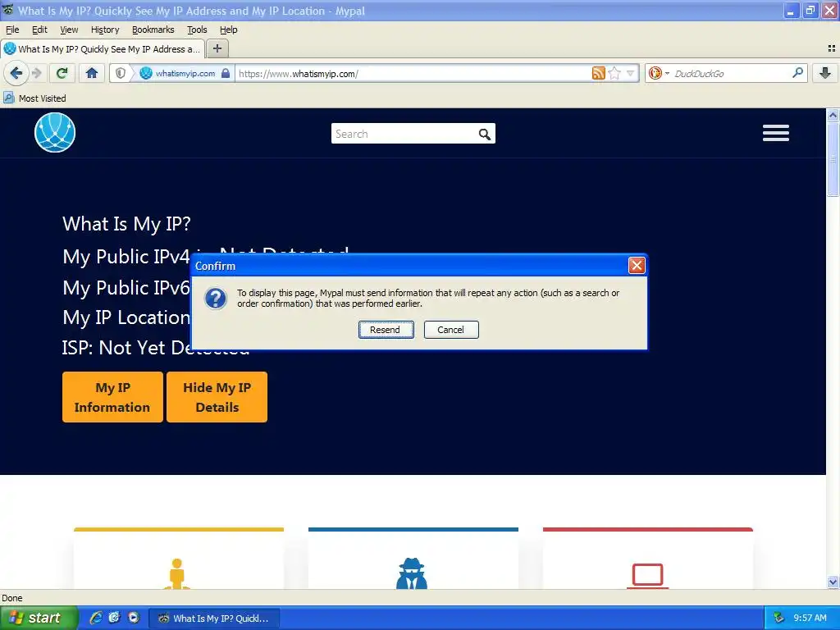Click the Hide My IP Details button

(x=217, y=397)
